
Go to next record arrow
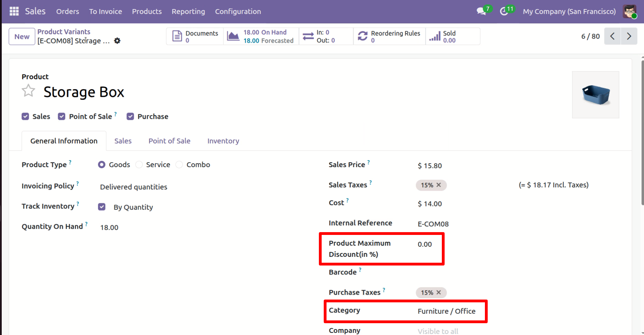click(629, 36)
